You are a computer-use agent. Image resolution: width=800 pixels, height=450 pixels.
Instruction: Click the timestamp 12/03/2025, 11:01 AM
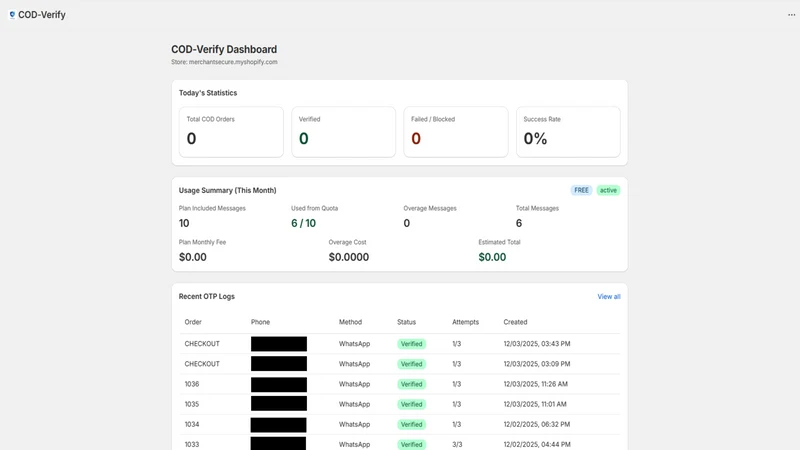535,404
